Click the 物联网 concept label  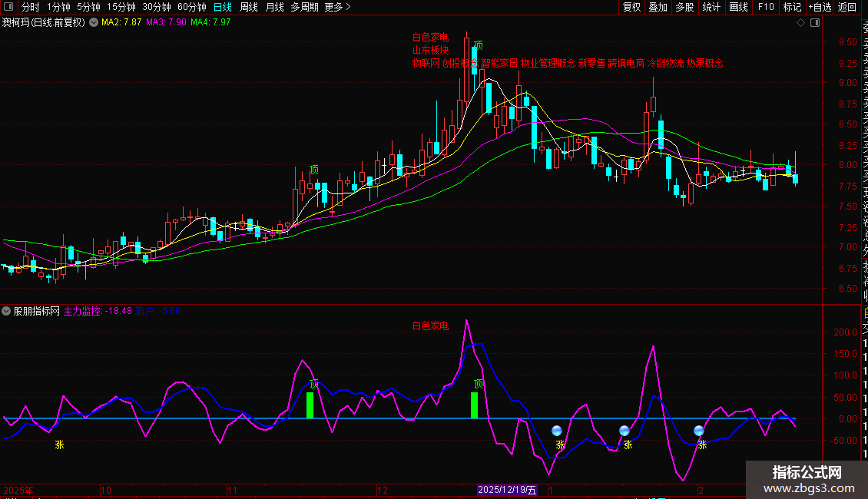click(426, 63)
